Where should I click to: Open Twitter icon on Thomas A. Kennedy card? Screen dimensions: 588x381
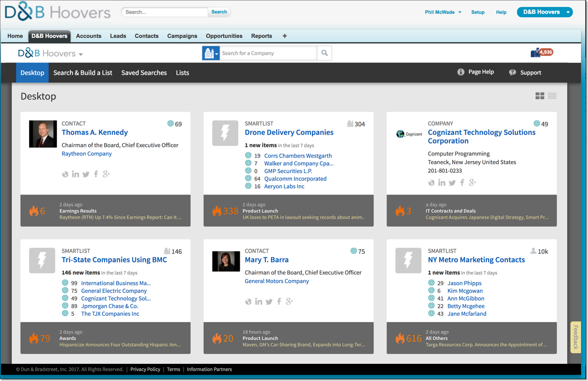coord(86,174)
